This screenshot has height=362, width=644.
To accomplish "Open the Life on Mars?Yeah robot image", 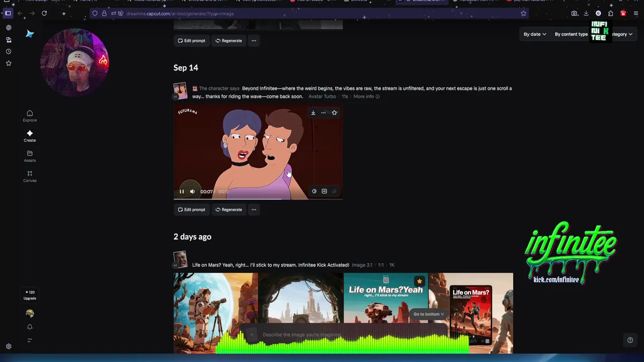I will point(386,313).
